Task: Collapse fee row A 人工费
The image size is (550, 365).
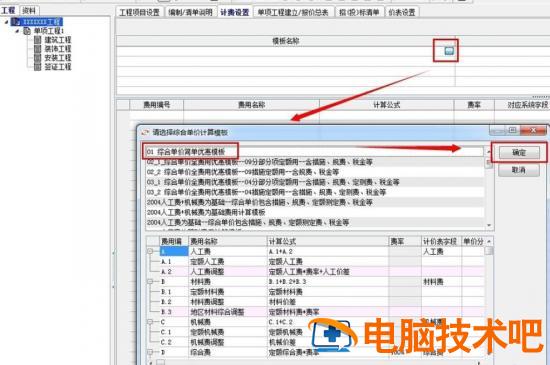Action: (x=150, y=251)
